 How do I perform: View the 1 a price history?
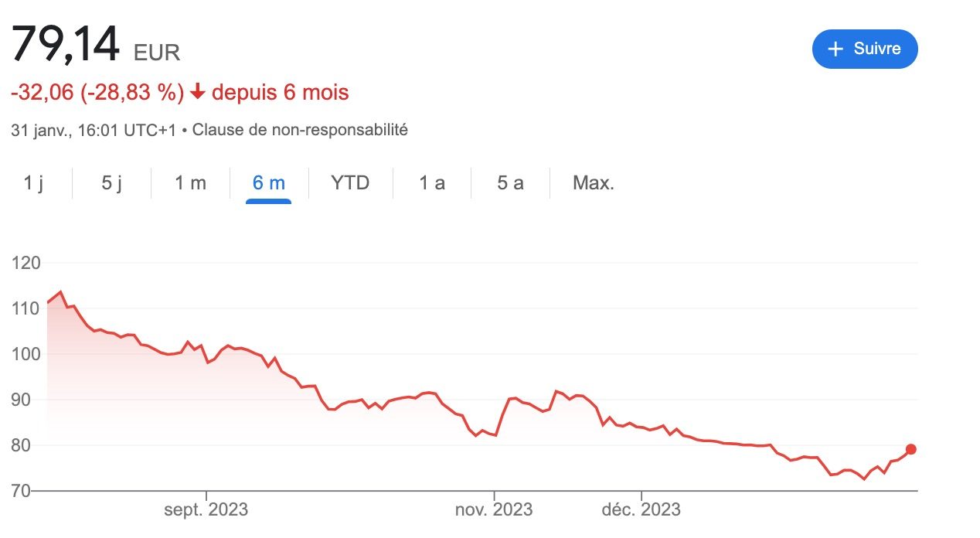(432, 183)
